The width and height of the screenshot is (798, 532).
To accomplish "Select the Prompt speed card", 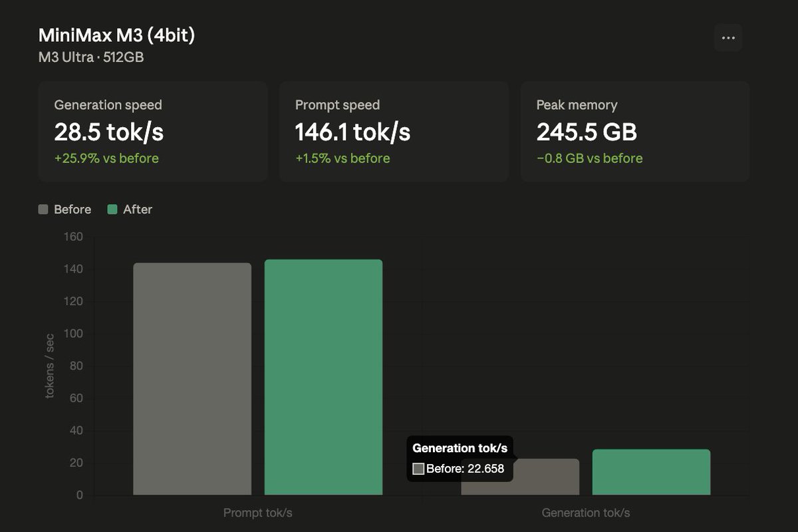I will (394, 132).
